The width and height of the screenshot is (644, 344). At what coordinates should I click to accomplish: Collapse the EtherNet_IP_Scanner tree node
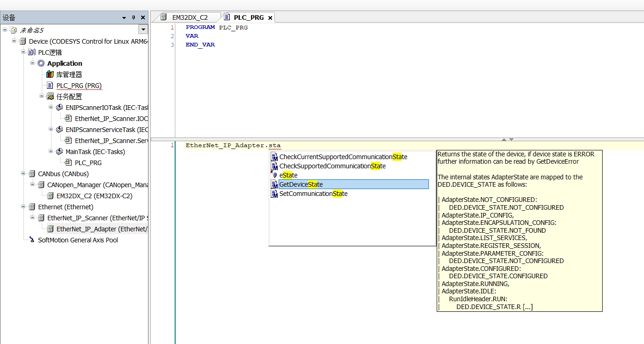click(33, 218)
